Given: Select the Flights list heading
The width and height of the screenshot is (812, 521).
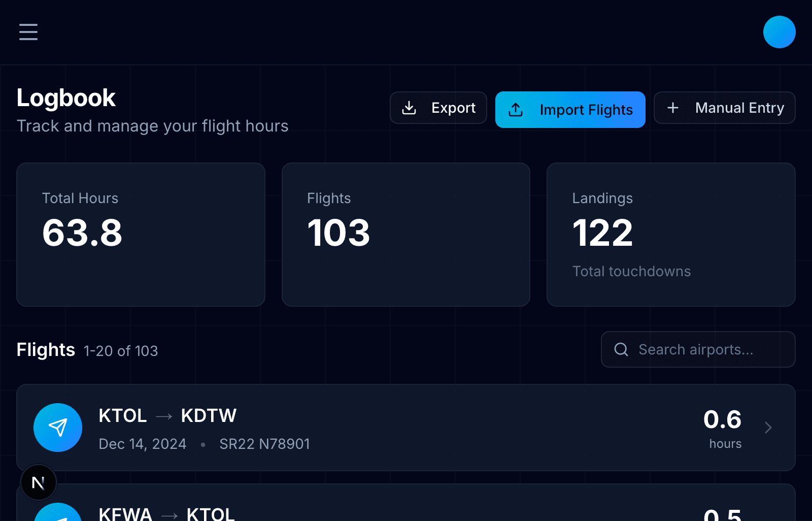Looking at the screenshot, I should coord(46,349).
